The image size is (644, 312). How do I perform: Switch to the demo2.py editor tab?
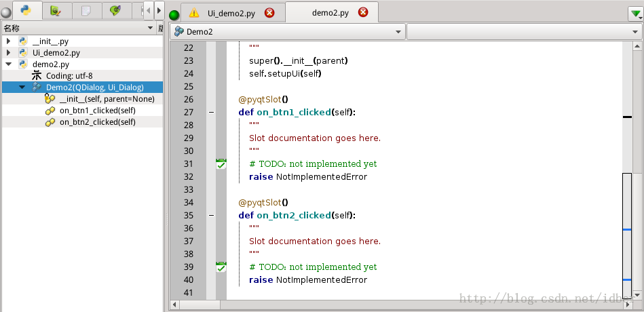[330, 12]
